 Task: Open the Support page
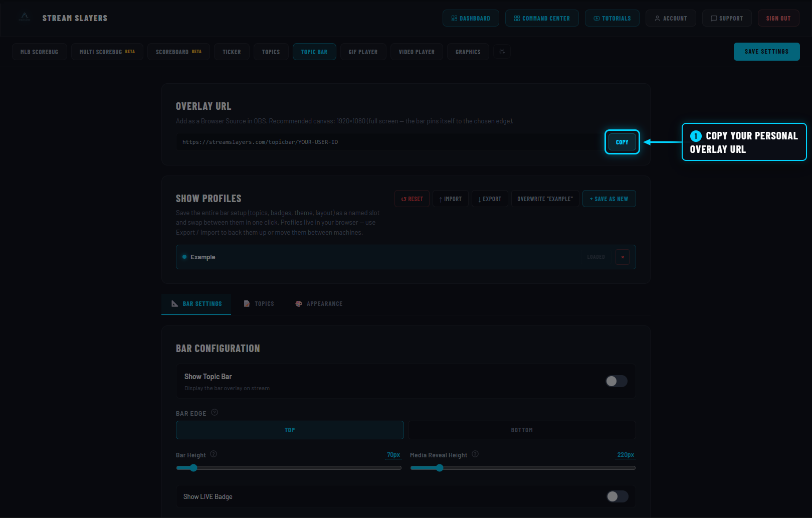point(727,18)
